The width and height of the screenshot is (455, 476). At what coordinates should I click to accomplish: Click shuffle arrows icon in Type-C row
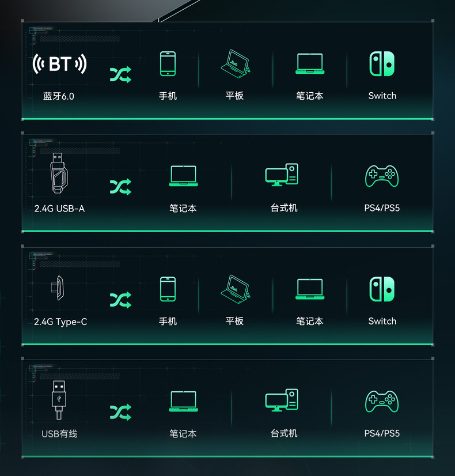pos(121,300)
